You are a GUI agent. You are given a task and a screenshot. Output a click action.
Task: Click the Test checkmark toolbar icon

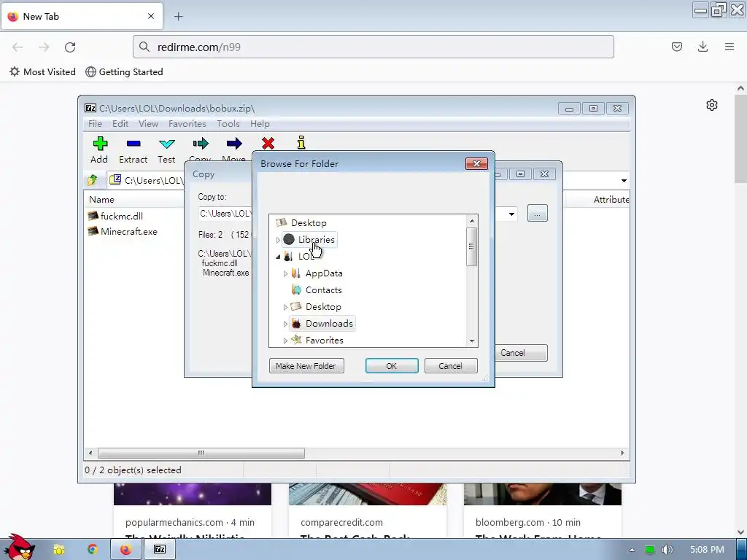tap(167, 144)
